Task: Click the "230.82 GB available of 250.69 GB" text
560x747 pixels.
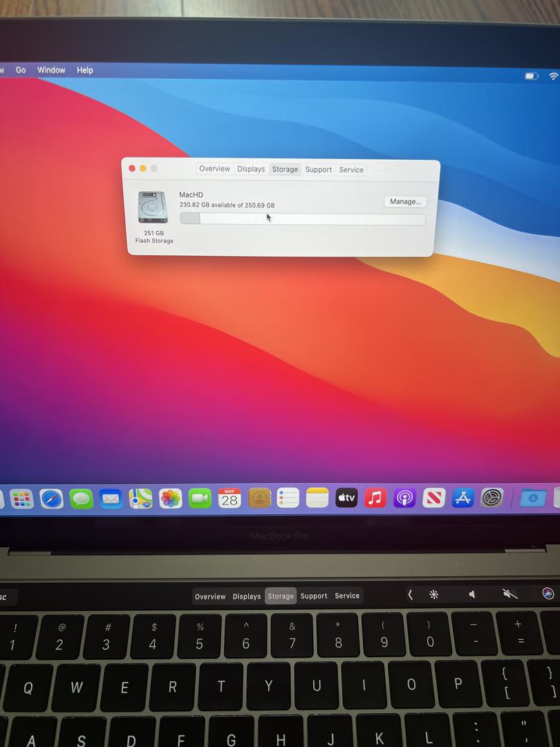Action: [x=227, y=205]
